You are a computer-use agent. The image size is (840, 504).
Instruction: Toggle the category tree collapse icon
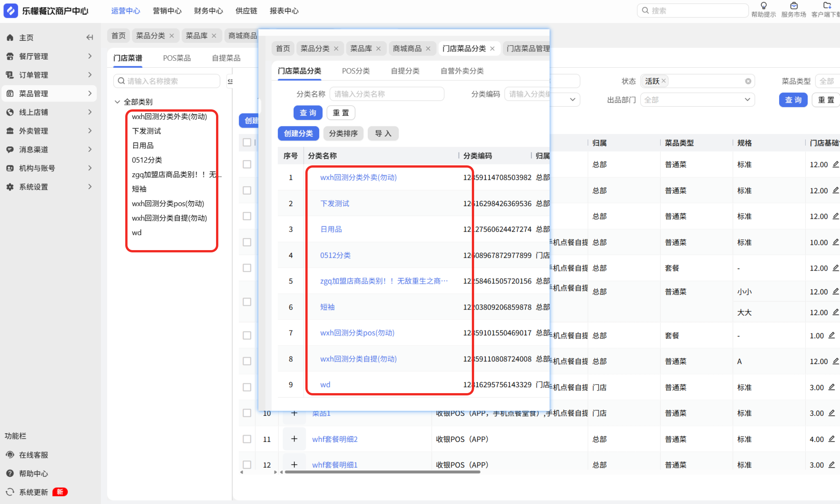pyautogui.click(x=230, y=81)
